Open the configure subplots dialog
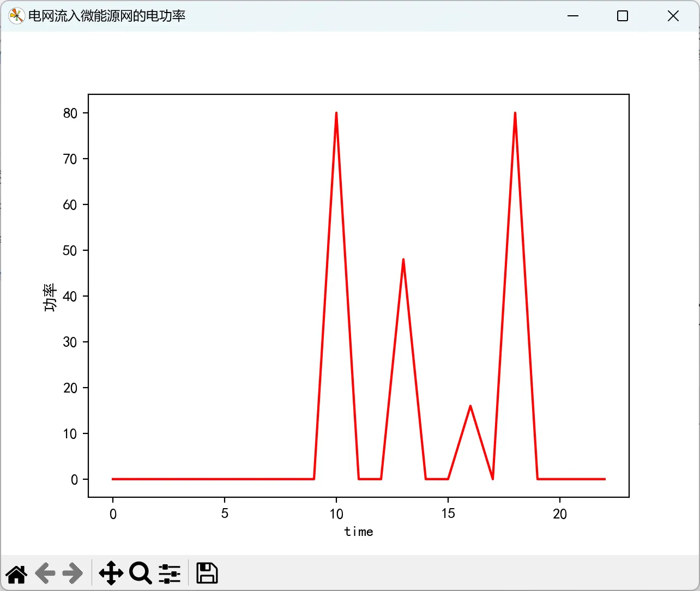The height and width of the screenshot is (591, 700). point(170,574)
